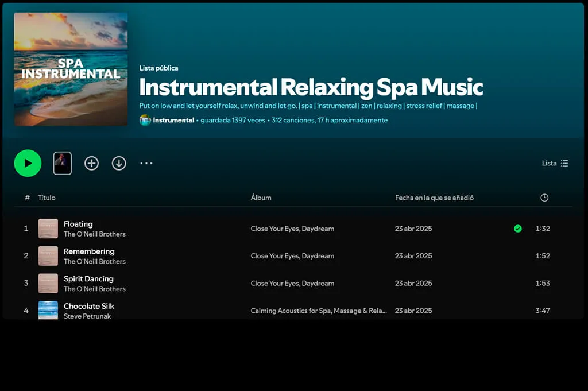The image size is (588, 391).
Task: Click the 1:32 duration of Floating
Action: point(543,229)
